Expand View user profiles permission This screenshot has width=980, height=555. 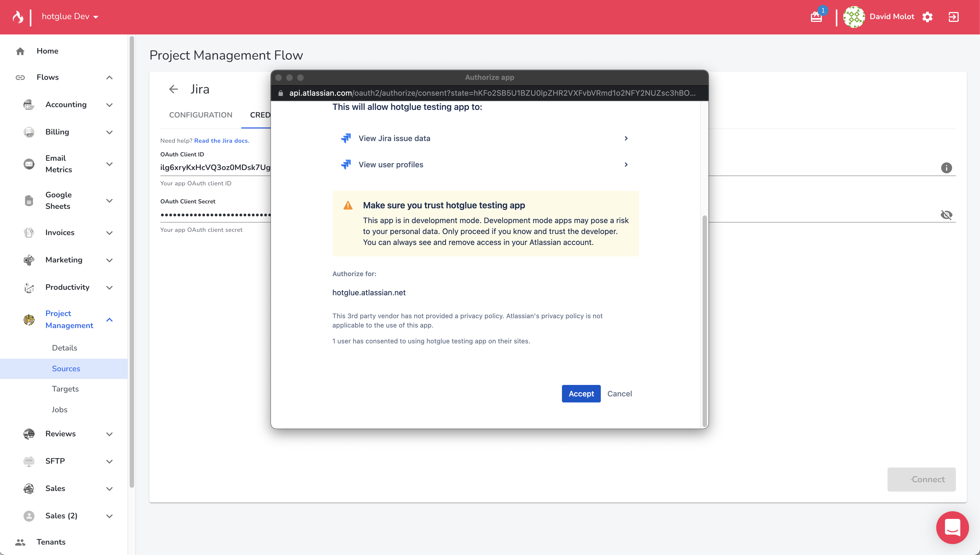626,165
